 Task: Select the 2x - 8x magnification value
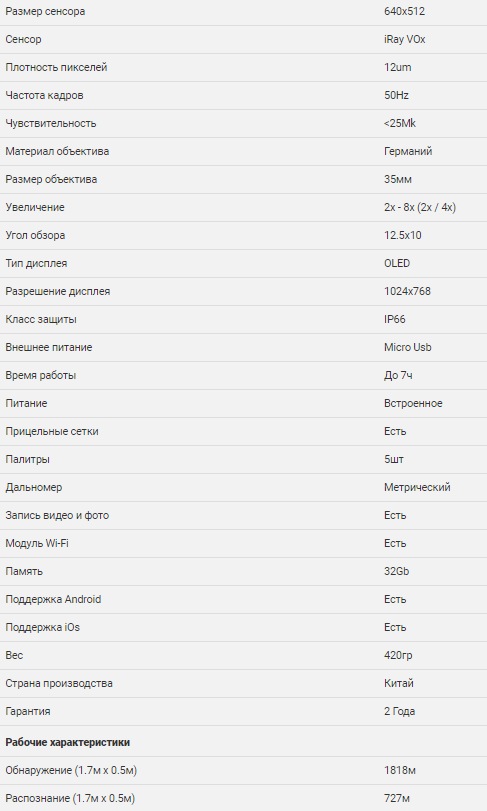coord(420,207)
